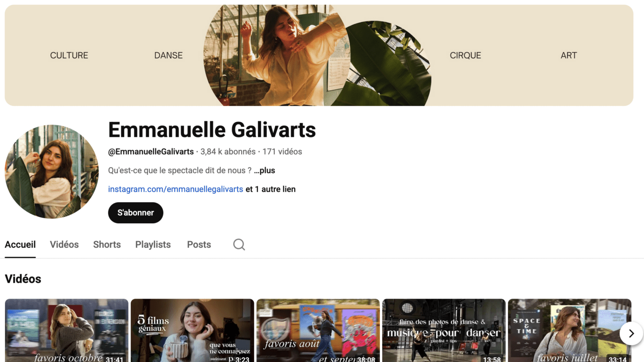Click the channel search magnifier icon
Viewport: 644px width, 362px height.
pos(239,244)
